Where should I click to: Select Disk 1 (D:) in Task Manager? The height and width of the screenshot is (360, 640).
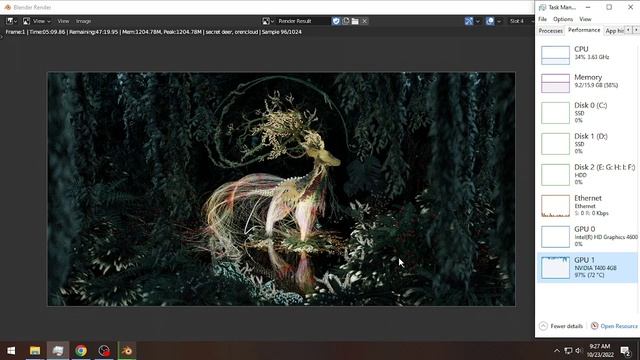[587, 144]
